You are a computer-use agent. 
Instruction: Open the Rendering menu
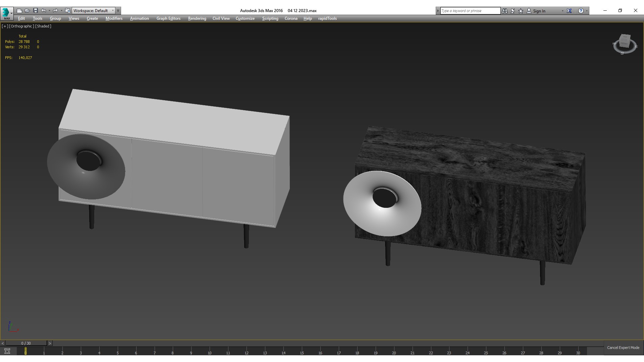[197, 18]
